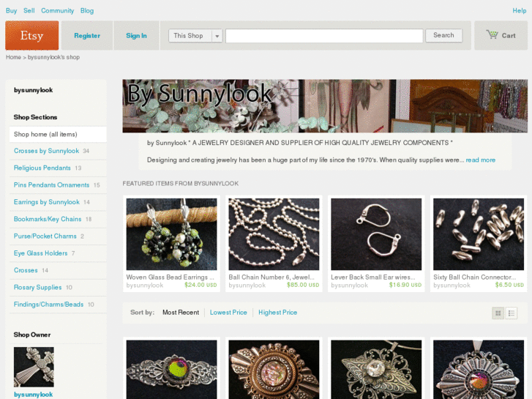Image resolution: width=532 pixels, height=399 pixels.
Task: Open the diamond-shaped filigree pendant listing
Action: click(376, 370)
